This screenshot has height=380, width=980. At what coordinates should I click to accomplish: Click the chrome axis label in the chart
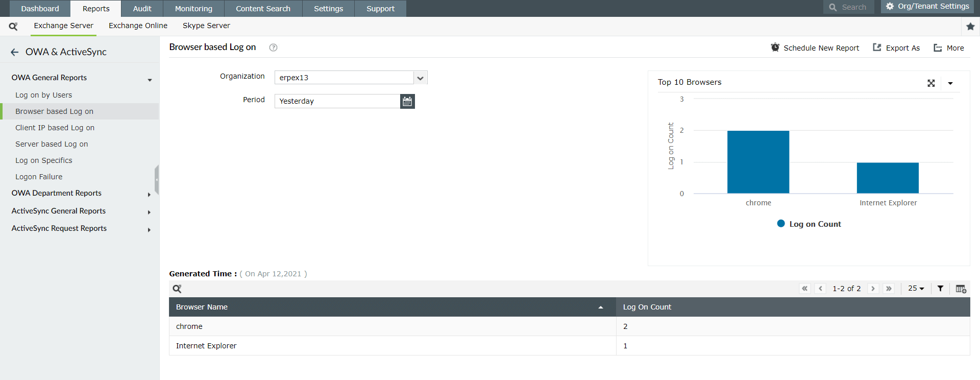click(x=758, y=203)
